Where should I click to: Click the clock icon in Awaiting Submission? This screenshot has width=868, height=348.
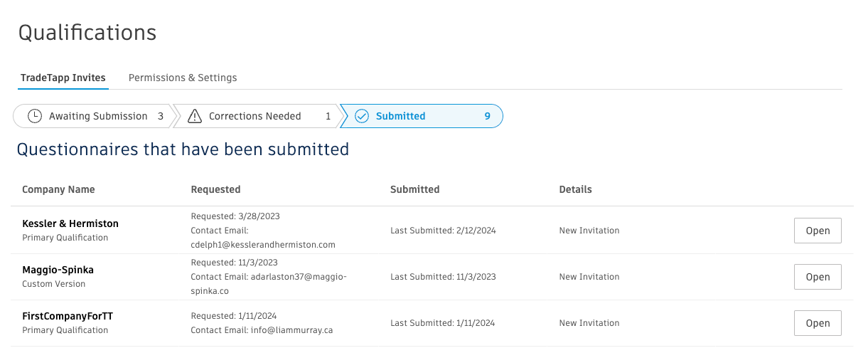click(x=34, y=116)
